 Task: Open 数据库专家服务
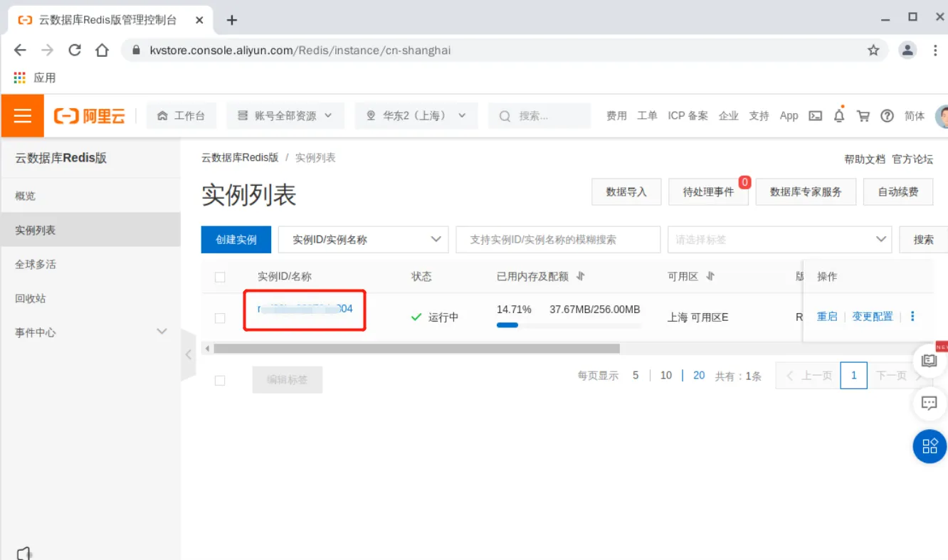(x=806, y=191)
